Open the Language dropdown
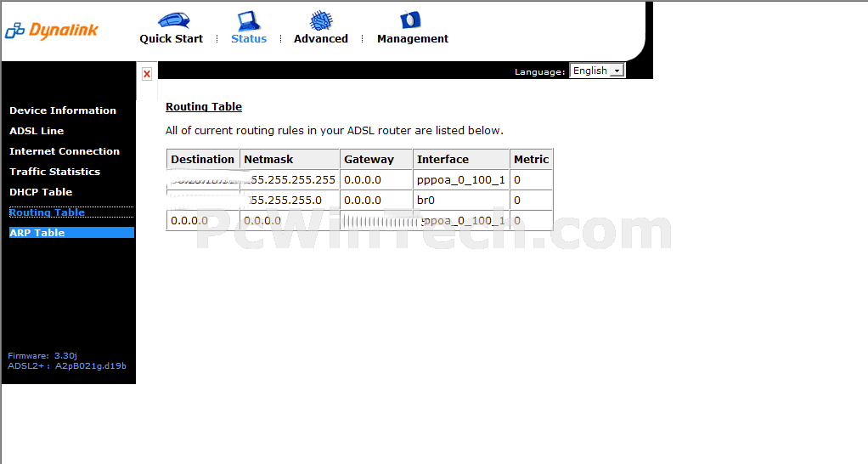This screenshot has width=868, height=464. 597,71
